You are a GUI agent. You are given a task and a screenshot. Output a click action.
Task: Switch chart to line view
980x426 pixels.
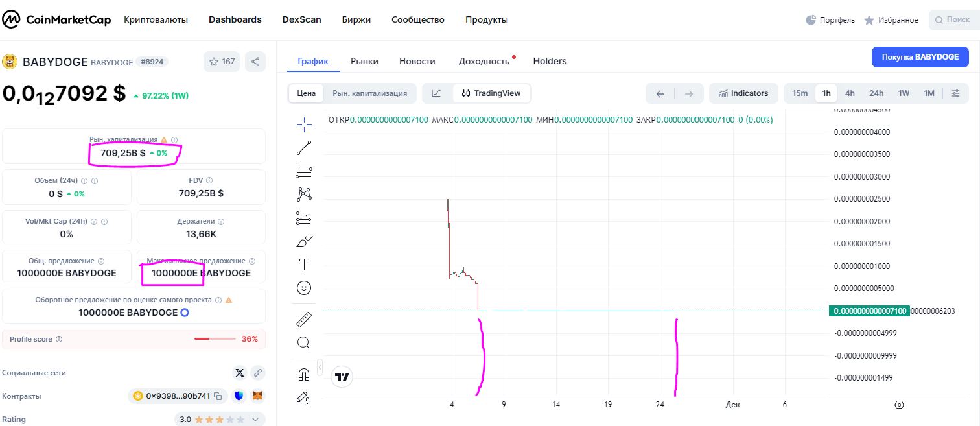(x=436, y=93)
